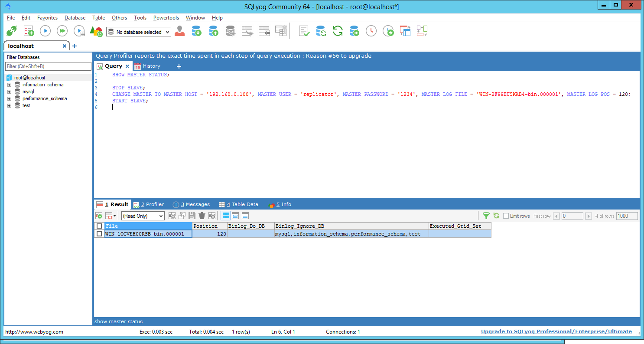This screenshot has width=644, height=344.
Task: Click the trash delete row icon
Action: pos(202,216)
